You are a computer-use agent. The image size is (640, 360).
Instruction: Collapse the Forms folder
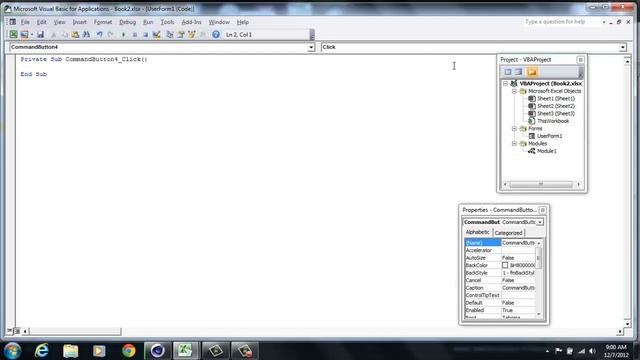(x=514, y=129)
